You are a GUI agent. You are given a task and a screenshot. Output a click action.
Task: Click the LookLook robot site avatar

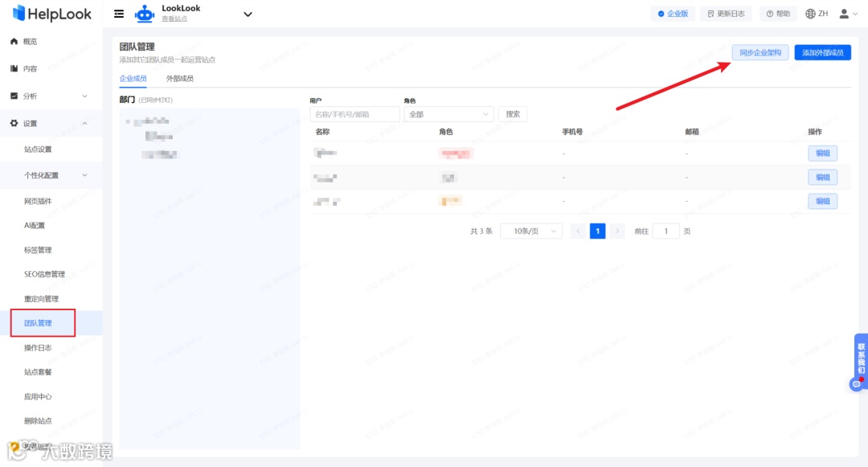pos(144,13)
